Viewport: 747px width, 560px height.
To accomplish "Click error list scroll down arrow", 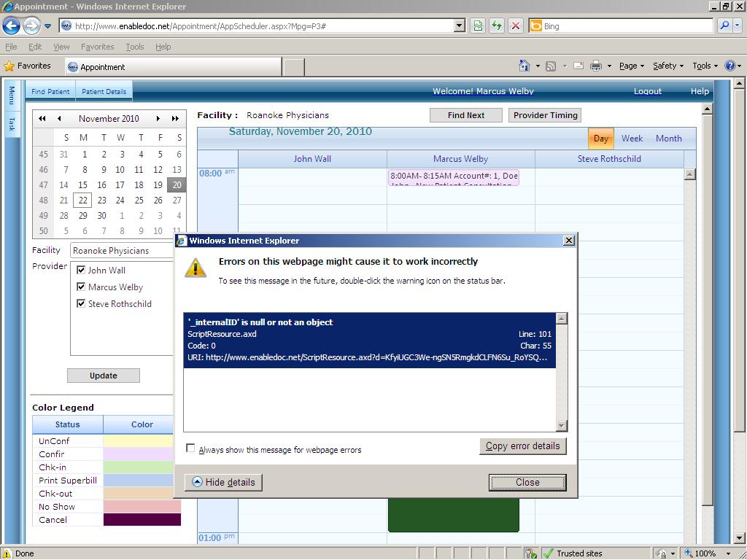I will 562,426.
